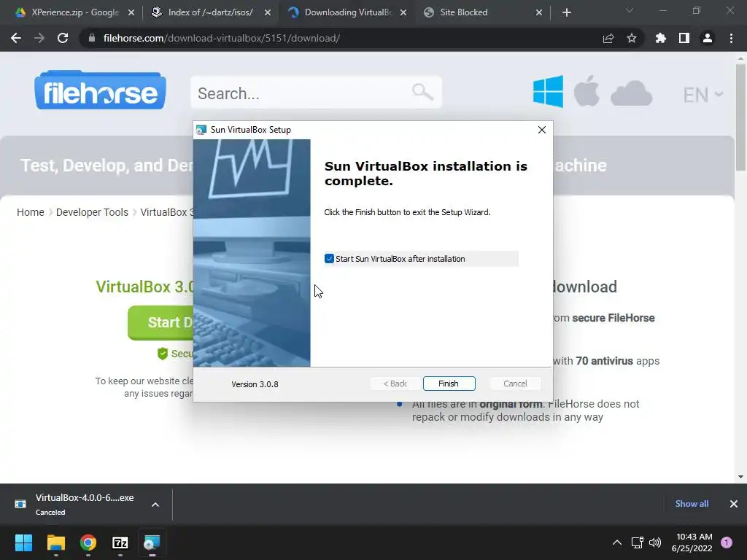This screenshot has height=560, width=747.
Task: Go to Home breadcrumb
Action: tap(31, 212)
